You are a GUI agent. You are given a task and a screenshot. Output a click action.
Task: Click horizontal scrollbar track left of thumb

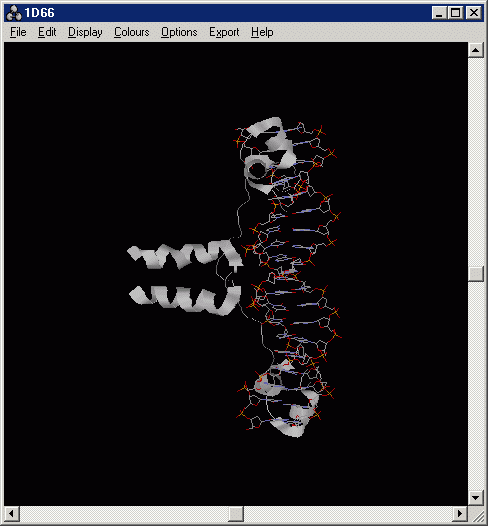(x=124, y=514)
